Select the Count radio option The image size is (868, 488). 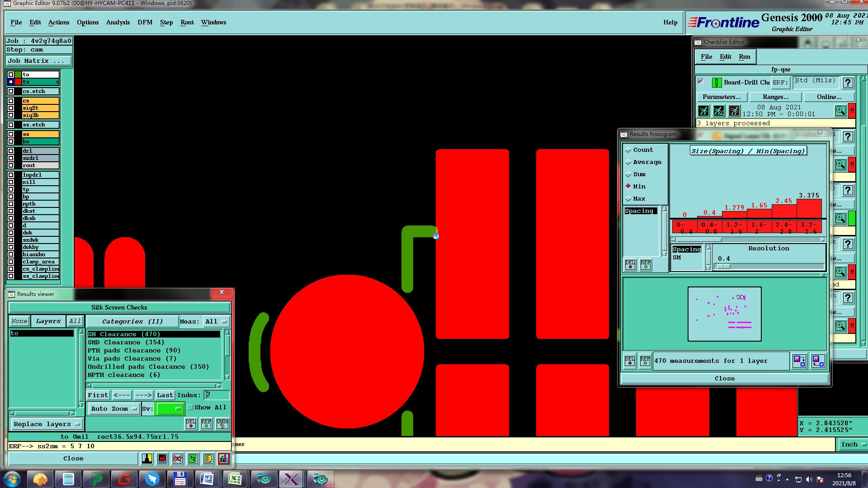point(628,150)
